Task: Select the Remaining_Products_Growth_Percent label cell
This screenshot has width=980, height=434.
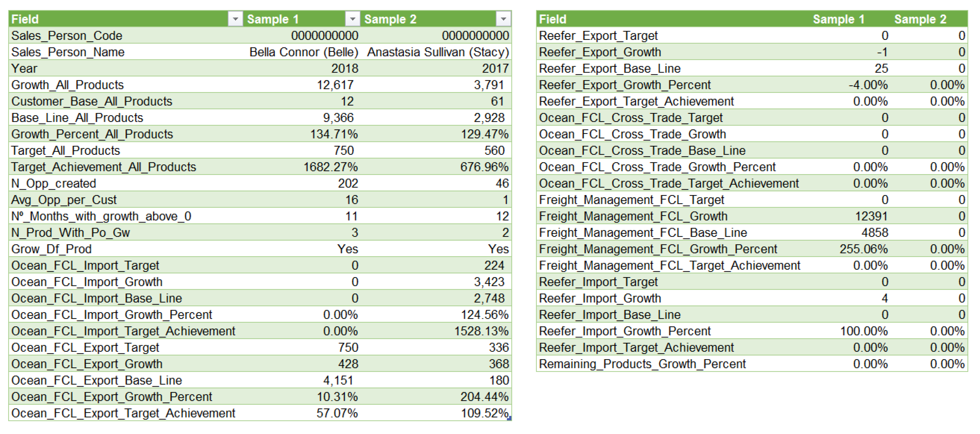Action: tap(642, 364)
